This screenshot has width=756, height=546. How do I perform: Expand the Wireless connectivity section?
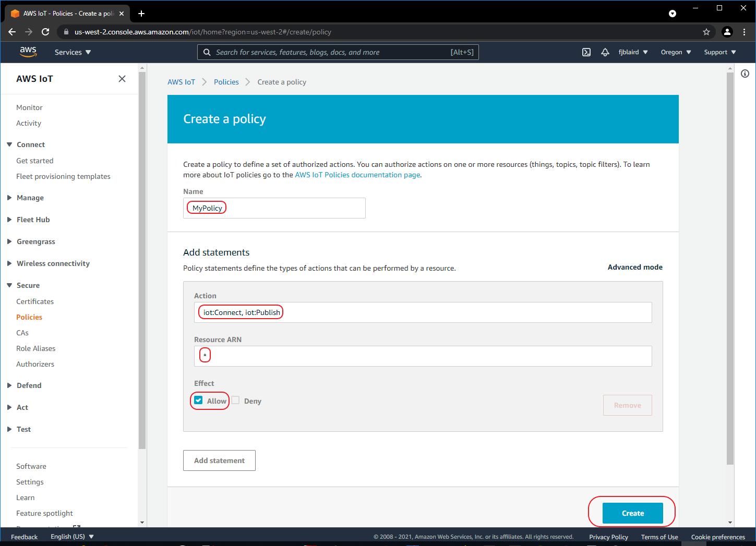(9, 263)
